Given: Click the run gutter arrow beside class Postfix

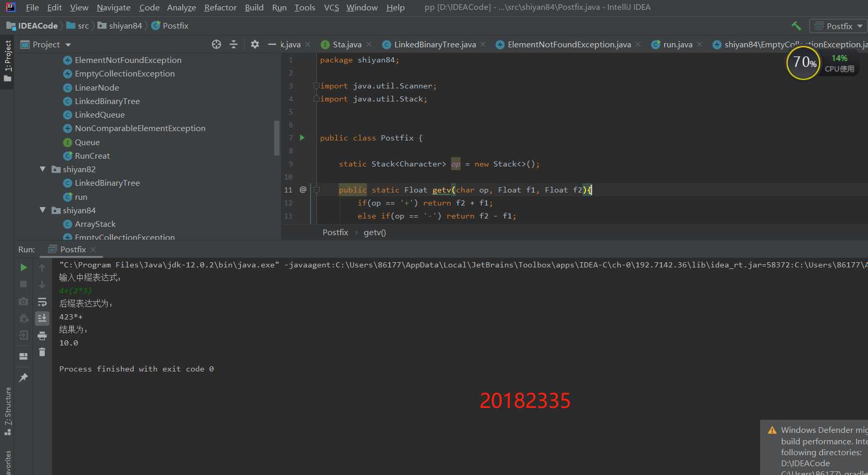Looking at the screenshot, I should tap(302, 138).
